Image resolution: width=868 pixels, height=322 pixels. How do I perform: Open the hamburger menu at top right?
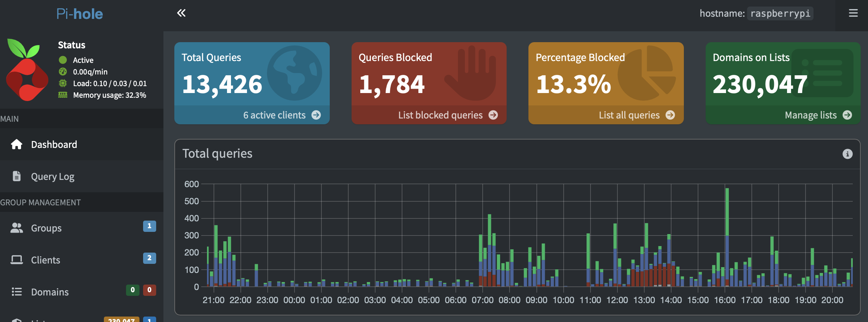[853, 13]
